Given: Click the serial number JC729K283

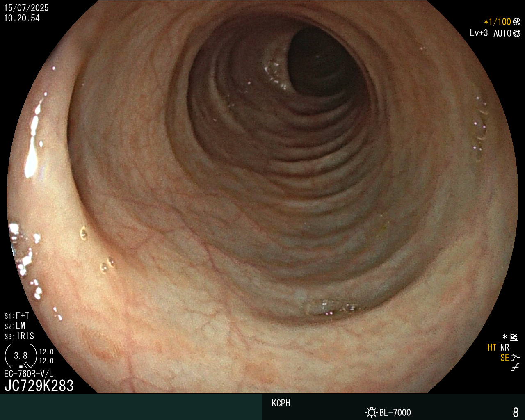Looking at the screenshot, I should coord(39,386).
